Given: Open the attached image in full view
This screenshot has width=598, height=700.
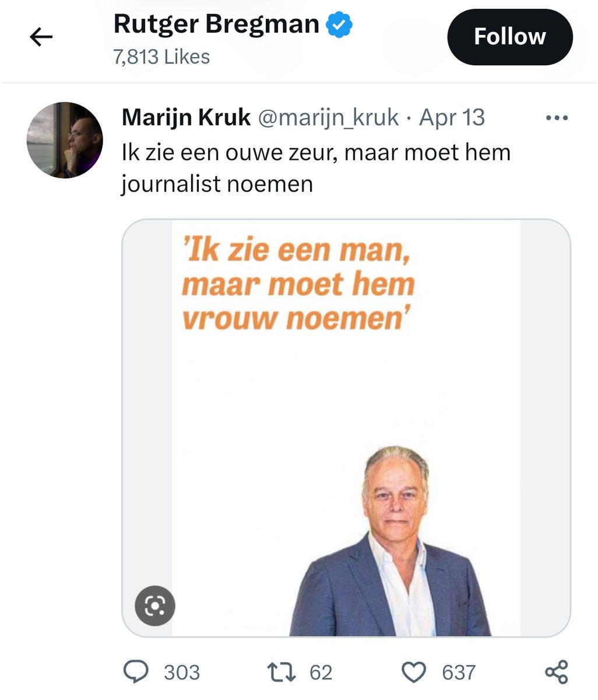Looking at the screenshot, I should pyautogui.click(x=346, y=428).
